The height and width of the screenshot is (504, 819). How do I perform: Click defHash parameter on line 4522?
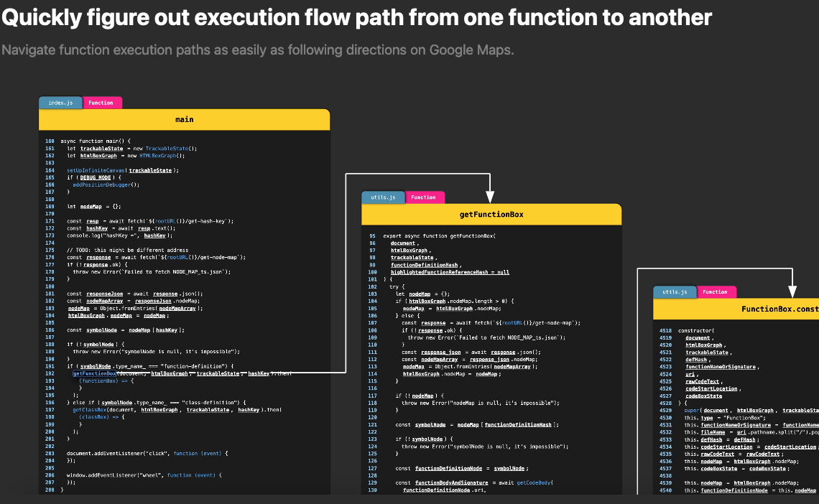(696, 360)
